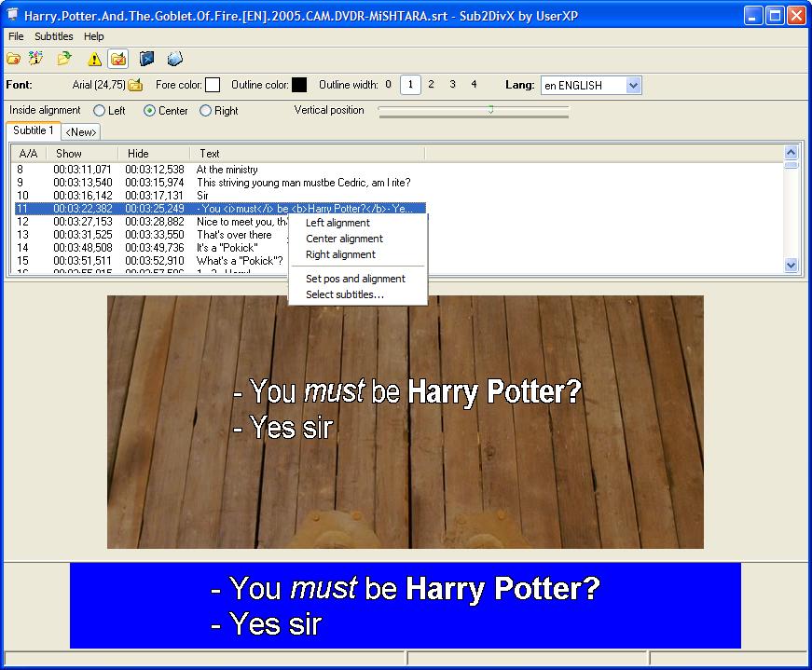Click the open subtitle folder icon
The width and height of the screenshot is (812, 670).
click(13, 59)
